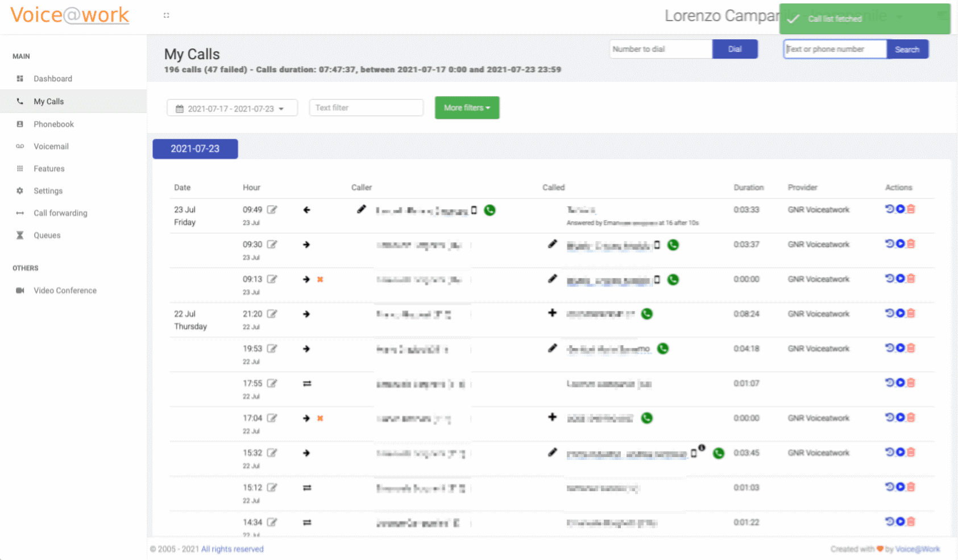Edit note icon for 19:53 call

pos(272,349)
